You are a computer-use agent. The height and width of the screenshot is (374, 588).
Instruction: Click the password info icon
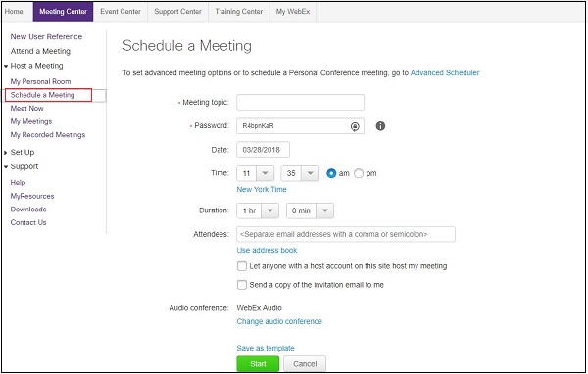click(x=380, y=126)
